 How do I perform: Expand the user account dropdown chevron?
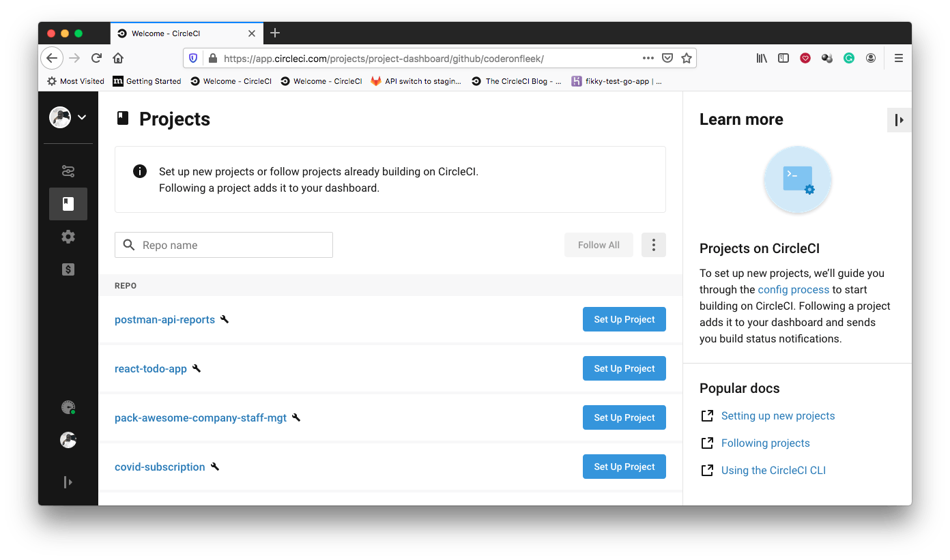click(81, 117)
